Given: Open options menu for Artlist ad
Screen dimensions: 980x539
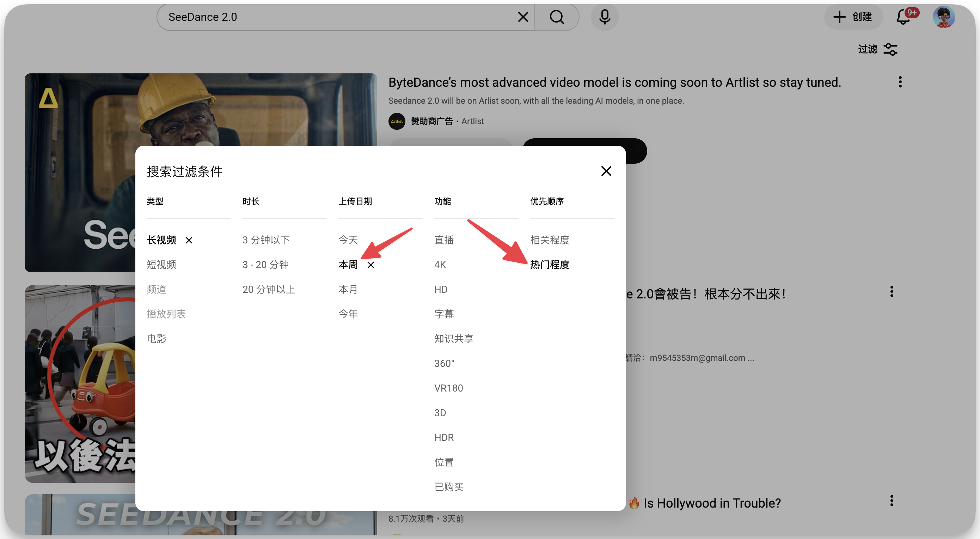Looking at the screenshot, I should coord(900,82).
